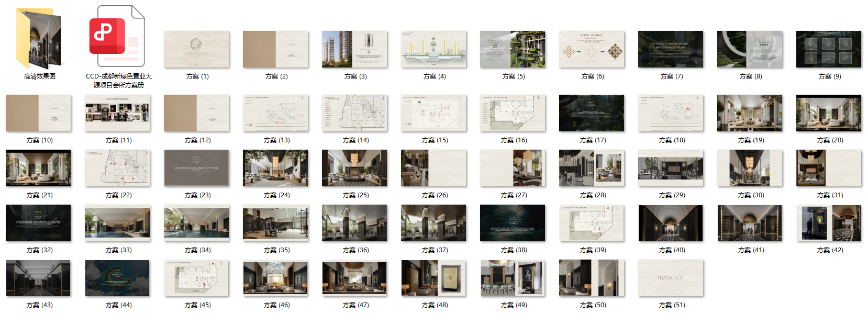Select the 方案 (38) dark text slide
Viewport: 868px width, 314px height.
(513, 223)
